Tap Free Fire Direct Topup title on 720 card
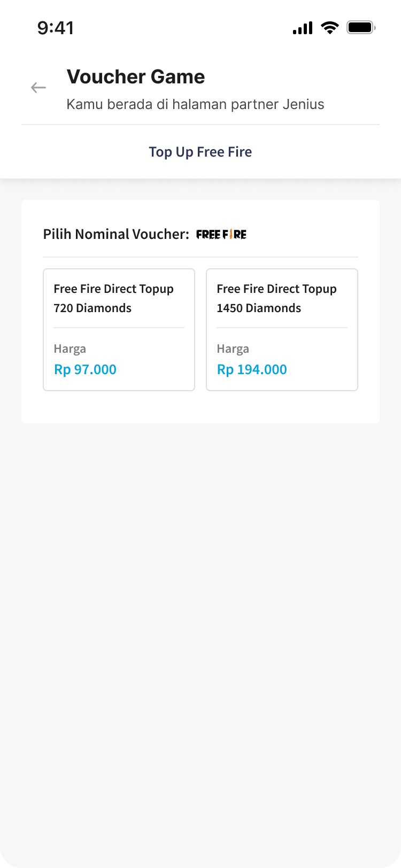 (114, 289)
